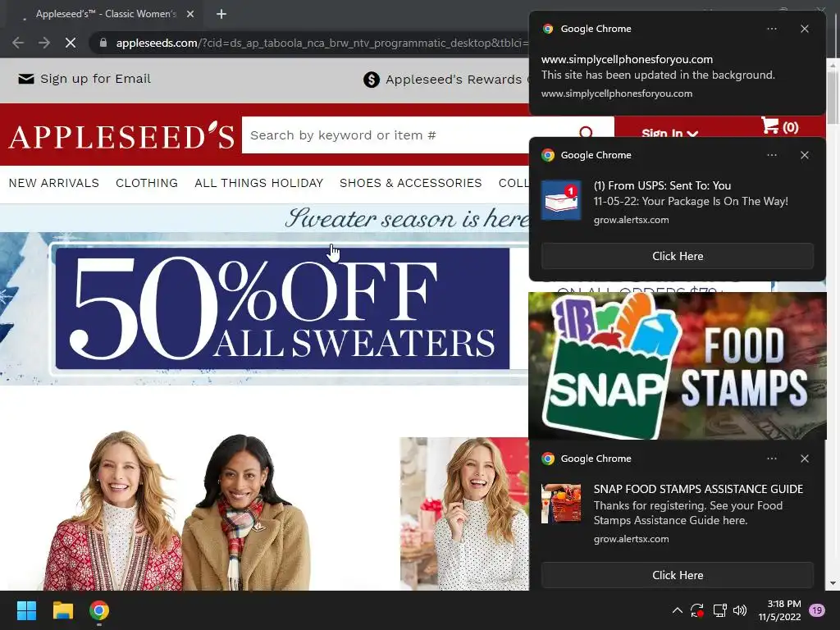Click the 50% OFF ALL SWEATERS banner

tap(282, 308)
